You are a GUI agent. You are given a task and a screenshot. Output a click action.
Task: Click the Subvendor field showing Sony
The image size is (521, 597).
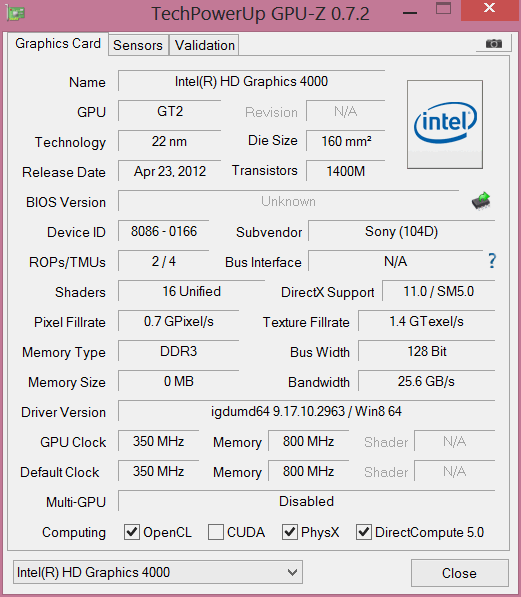pos(401,231)
